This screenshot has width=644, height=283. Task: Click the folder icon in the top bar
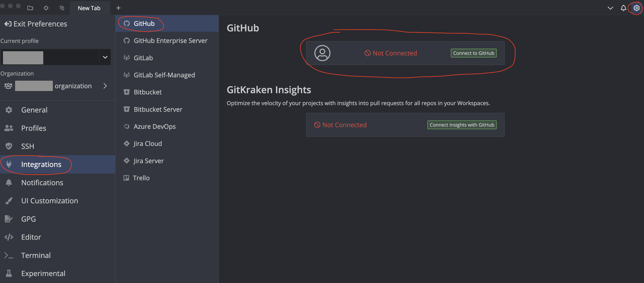(x=30, y=8)
